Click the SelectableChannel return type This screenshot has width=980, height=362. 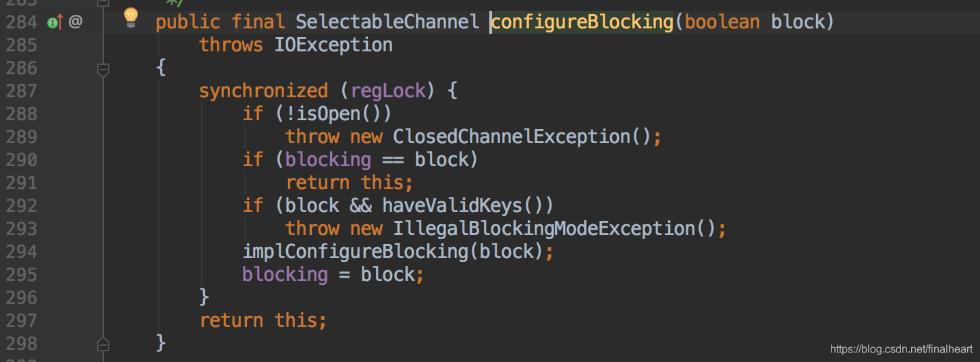pyautogui.click(x=387, y=22)
